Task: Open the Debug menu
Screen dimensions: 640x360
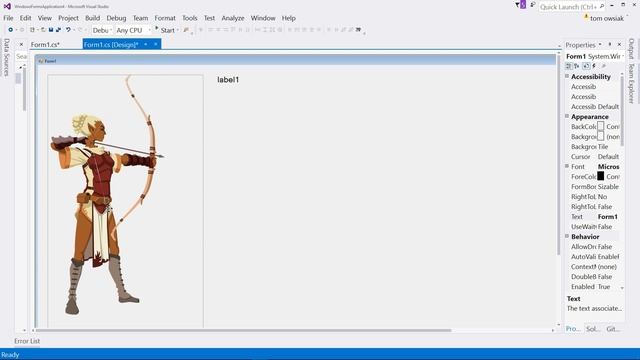Action: click(116, 18)
